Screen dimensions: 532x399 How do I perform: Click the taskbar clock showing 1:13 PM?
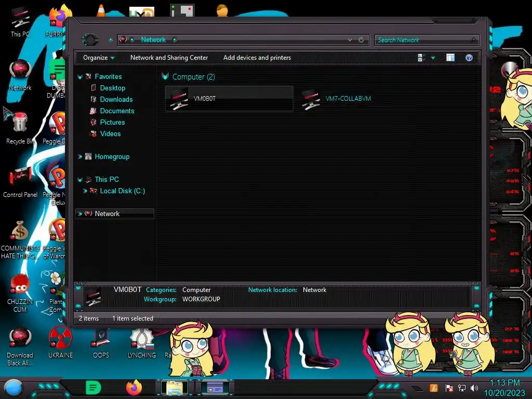504,383
